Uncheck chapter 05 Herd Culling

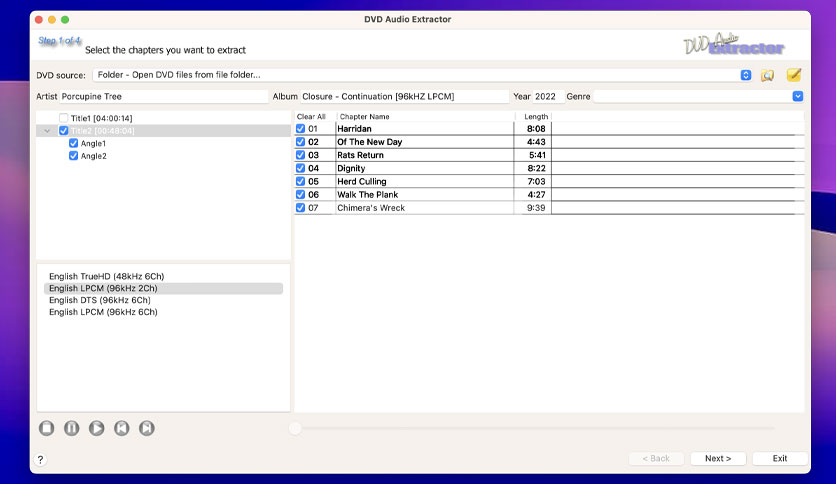[300, 181]
